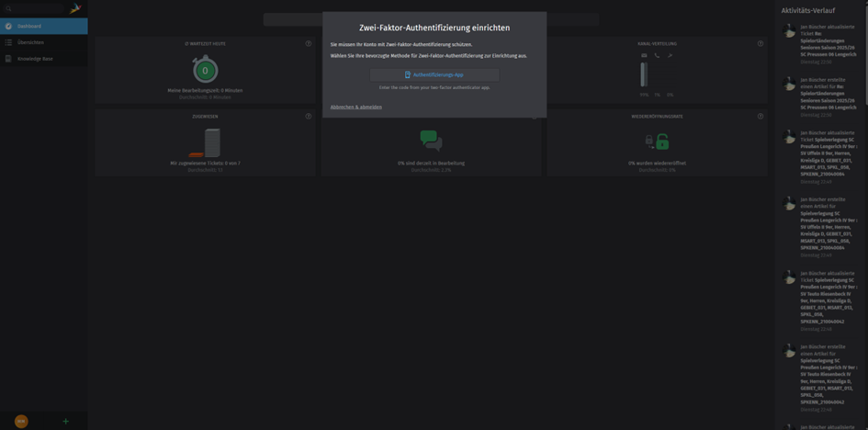868x430 pixels.
Task: Click the green chat bubbles icon
Action: coord(431,141)
